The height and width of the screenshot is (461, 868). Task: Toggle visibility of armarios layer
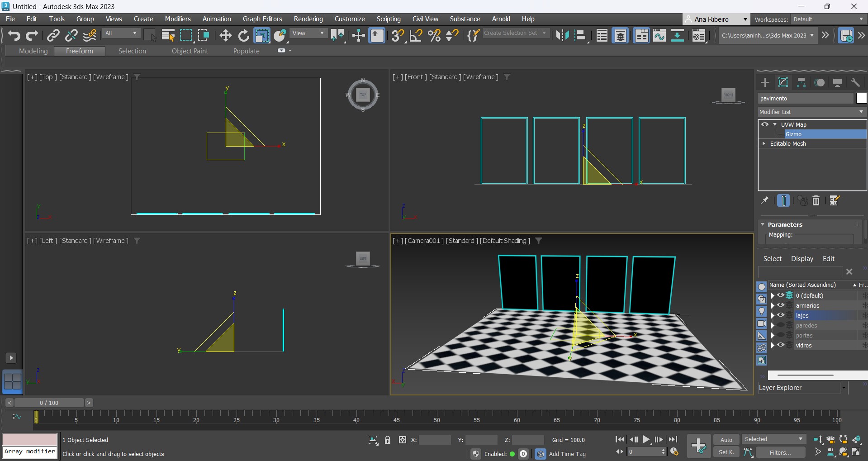pos(781,305)
